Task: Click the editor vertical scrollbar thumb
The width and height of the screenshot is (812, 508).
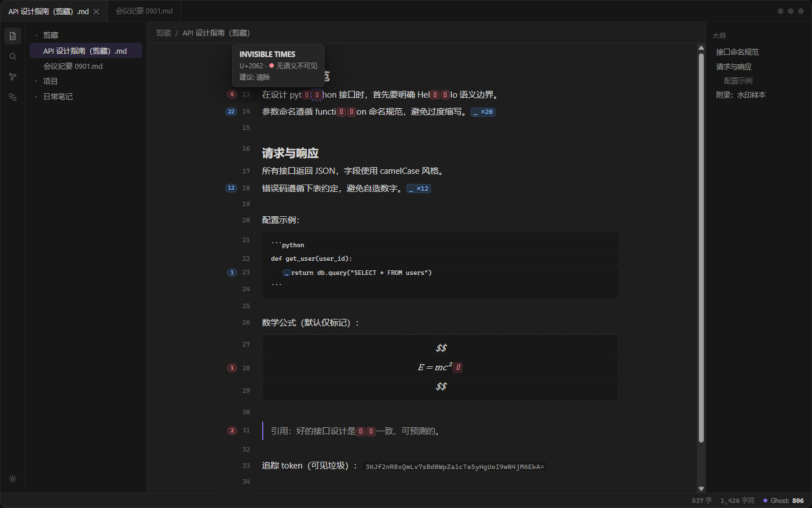Action: point(701,248)
